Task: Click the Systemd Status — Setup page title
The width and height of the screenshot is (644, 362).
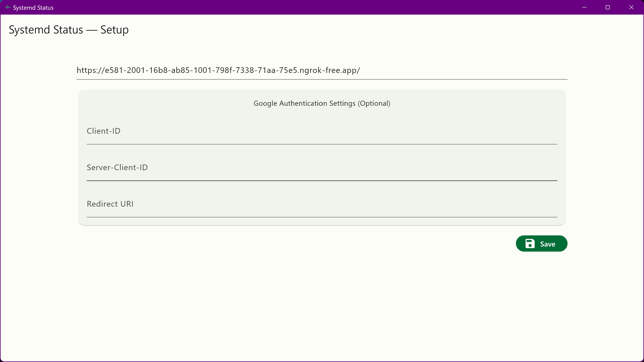Action: pyautogui.click(x=68, y=30)
